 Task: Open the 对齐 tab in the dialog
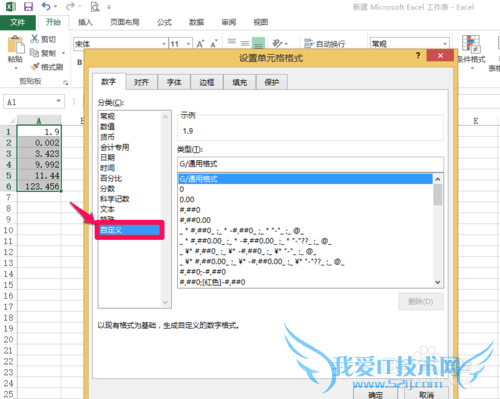[141, 82]
